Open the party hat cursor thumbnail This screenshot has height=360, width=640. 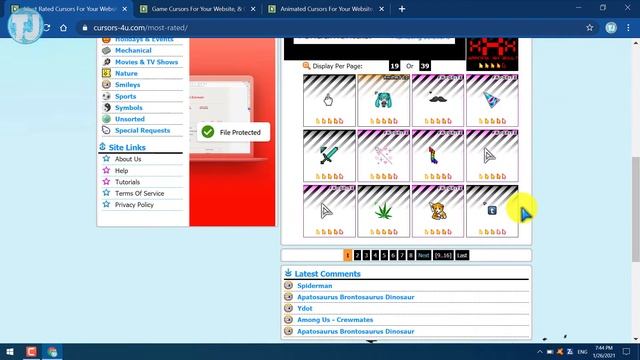(492, 100)
